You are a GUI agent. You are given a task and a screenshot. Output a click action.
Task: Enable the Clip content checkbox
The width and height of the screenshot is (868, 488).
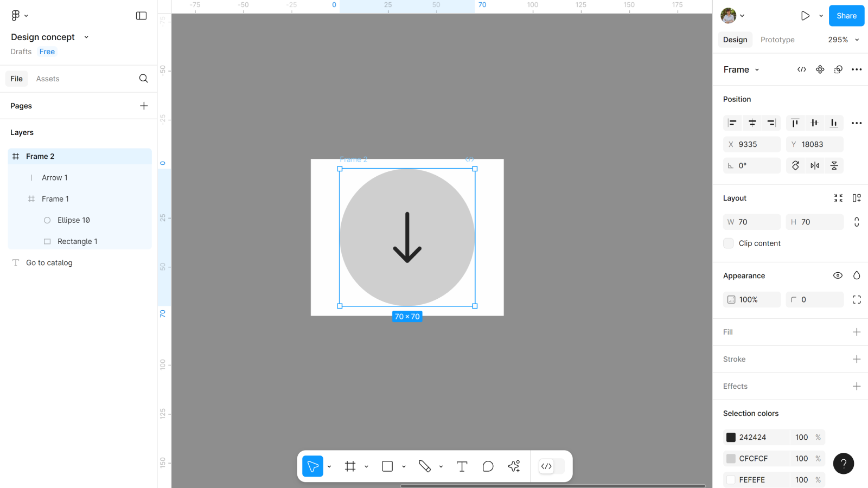[x=729, y=243]
